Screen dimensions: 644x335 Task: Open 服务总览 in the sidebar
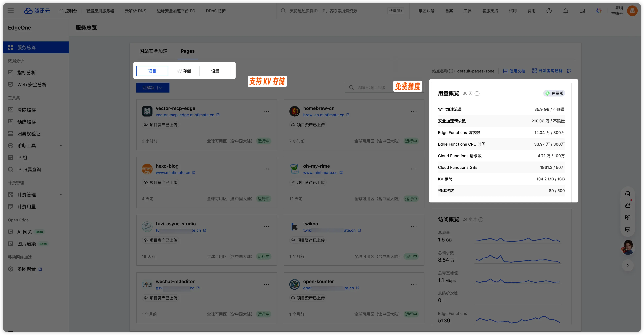click(36, 47)
